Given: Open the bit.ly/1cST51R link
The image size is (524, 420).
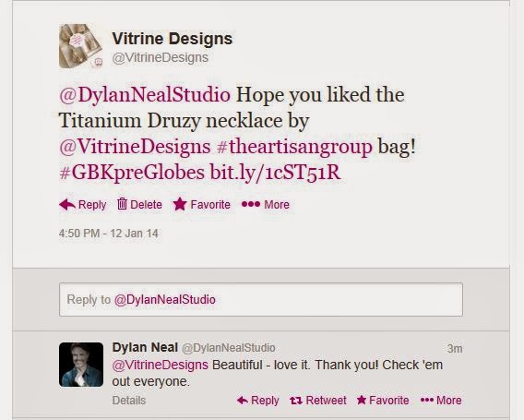Looking at the screenshot, I should [275, 173].
